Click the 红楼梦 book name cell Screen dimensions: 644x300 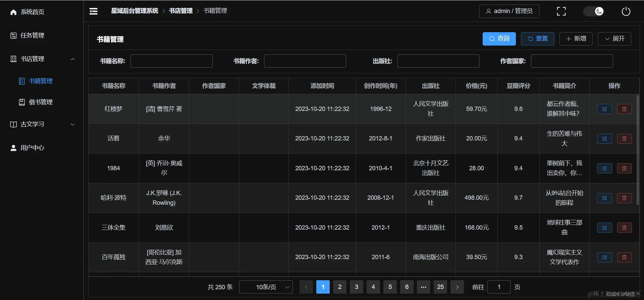click(114, 109)
